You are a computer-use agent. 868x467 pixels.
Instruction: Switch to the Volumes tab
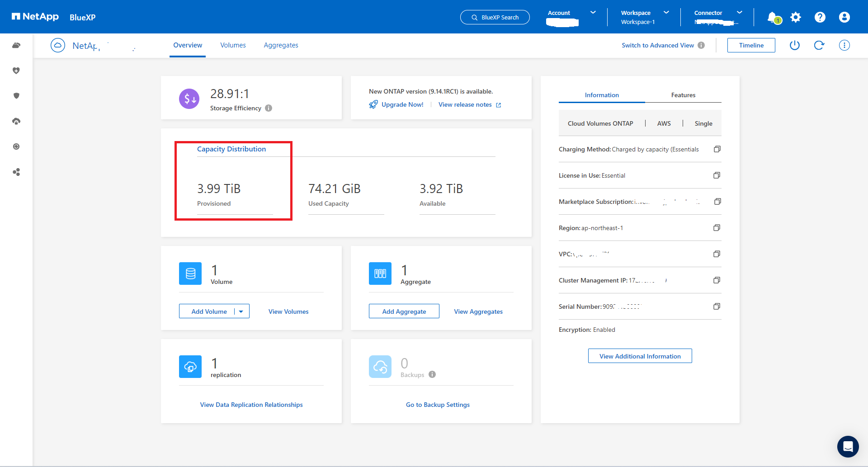pos(233,45)
